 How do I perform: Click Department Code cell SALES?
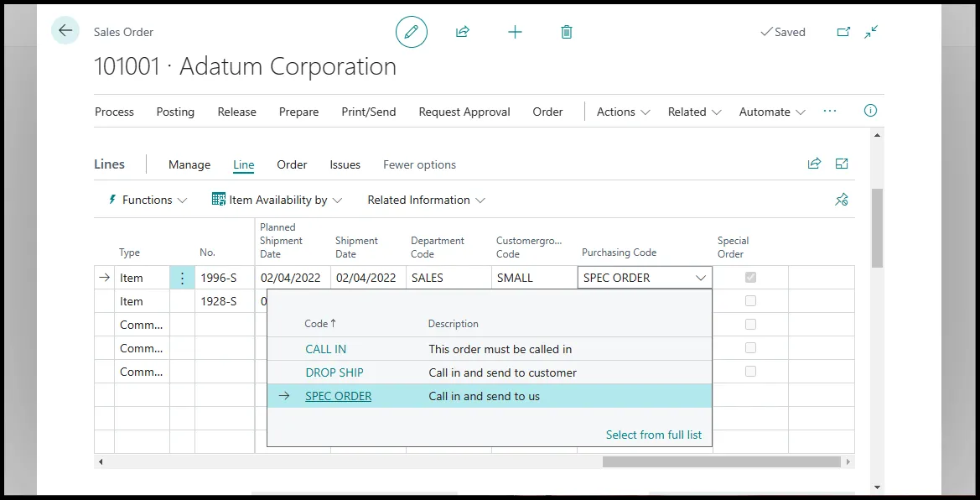click(449, 278)
